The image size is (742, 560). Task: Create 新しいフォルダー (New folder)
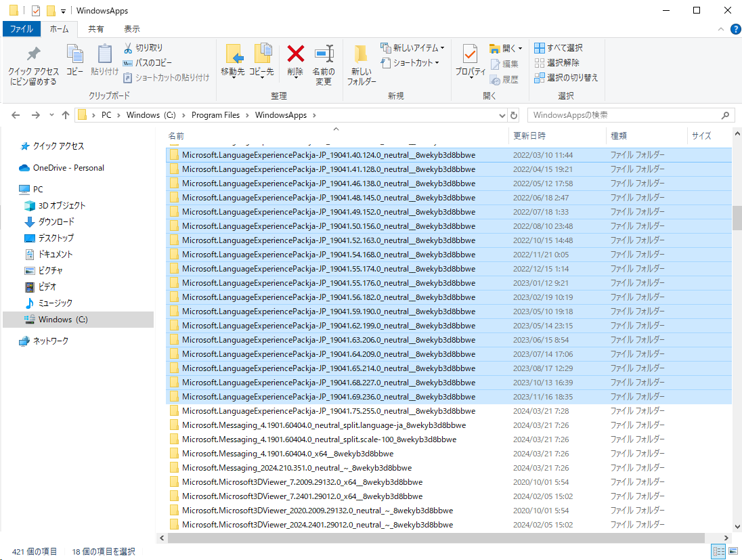tap(362, 65)
